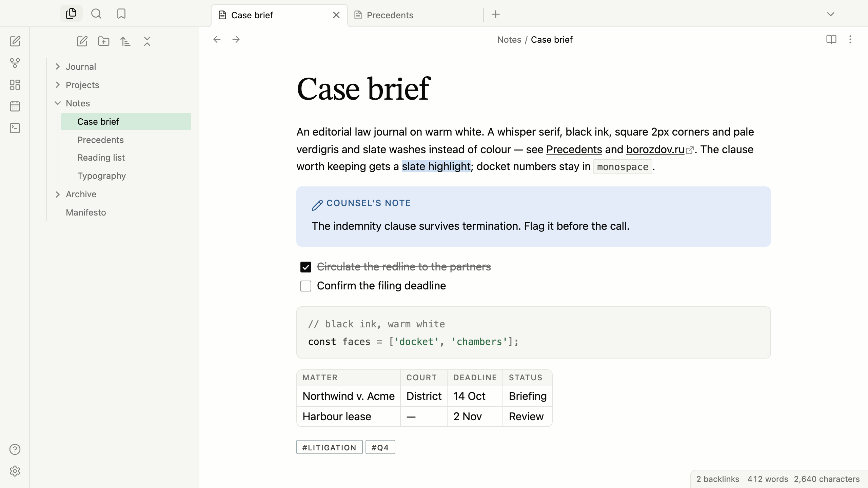
Task: Show the 2 backlinks in status bar
Action: pyautogui.click(x=717, y=479)
